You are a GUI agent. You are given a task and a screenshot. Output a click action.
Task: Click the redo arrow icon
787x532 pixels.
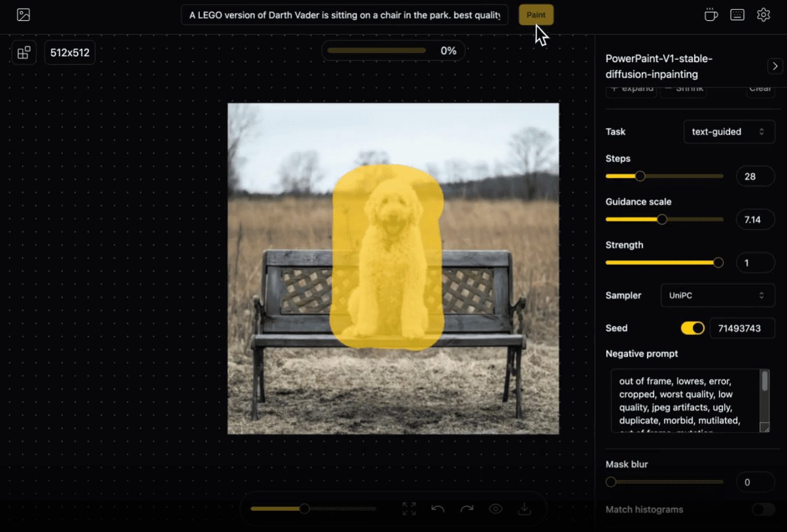pyautogui.click(x=467, y=509)
